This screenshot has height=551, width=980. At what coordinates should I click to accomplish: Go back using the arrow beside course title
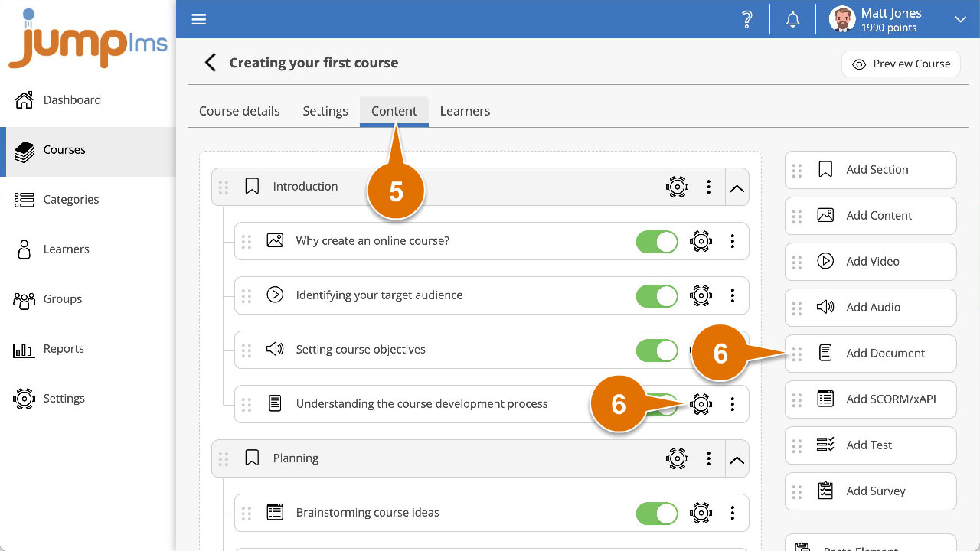point(210,63)
